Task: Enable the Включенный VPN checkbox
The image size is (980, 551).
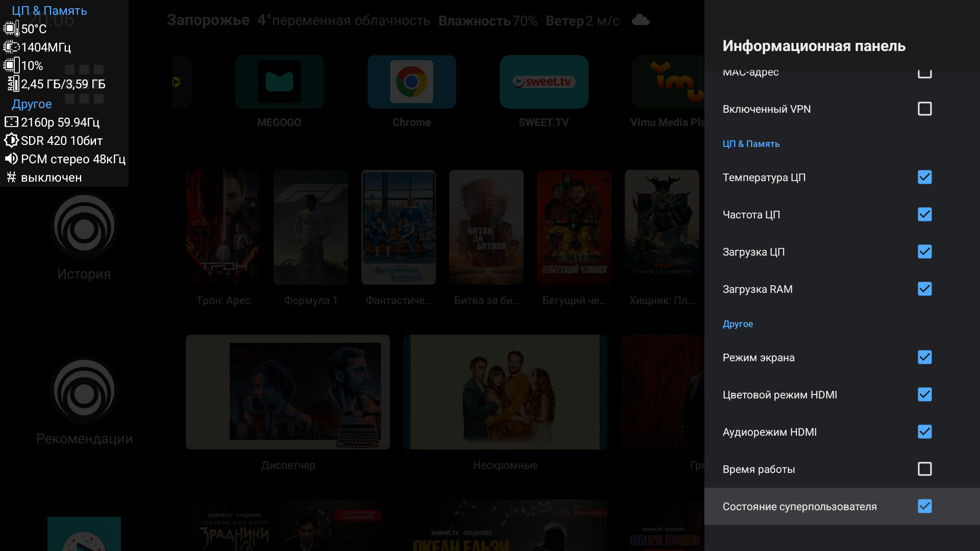Action: [924, 109]
